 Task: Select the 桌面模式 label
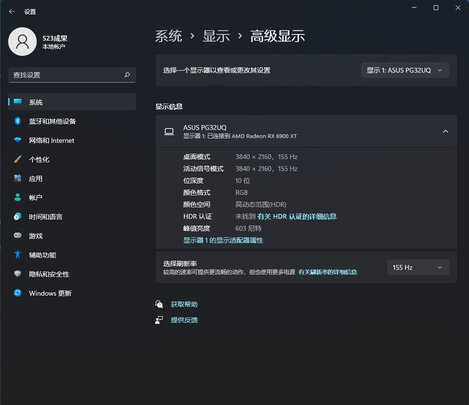tap(197, 157)
